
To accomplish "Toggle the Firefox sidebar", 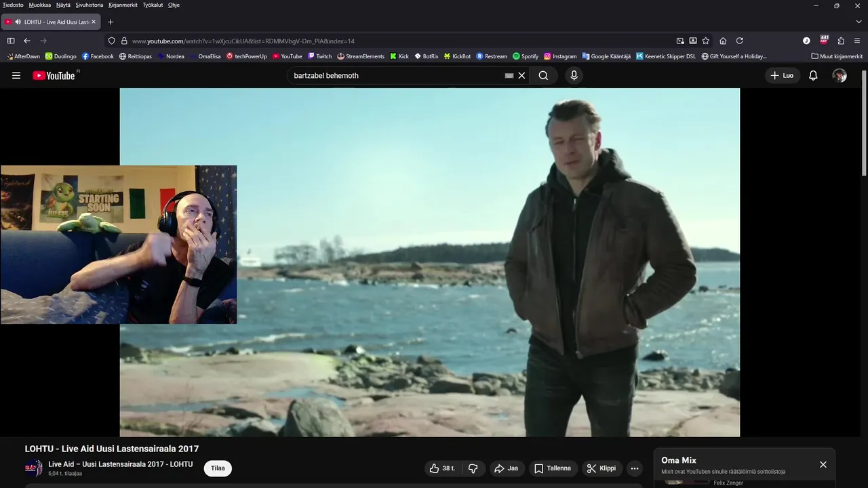I will (x=11, y=41).
